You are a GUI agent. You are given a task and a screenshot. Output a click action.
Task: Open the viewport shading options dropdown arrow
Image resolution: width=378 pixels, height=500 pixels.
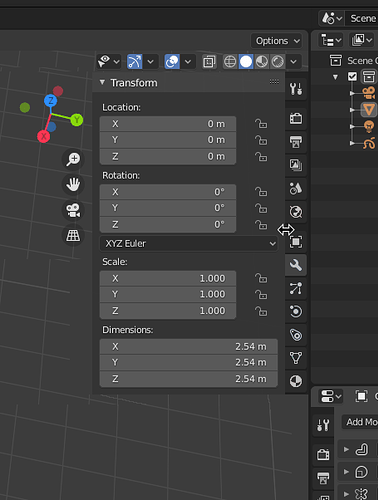293,62
